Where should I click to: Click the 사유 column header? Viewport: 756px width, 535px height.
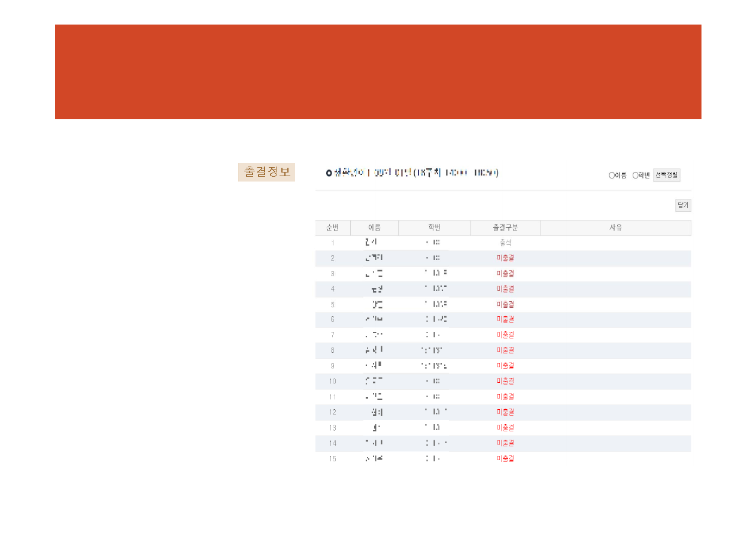click(x=615, y=228)
